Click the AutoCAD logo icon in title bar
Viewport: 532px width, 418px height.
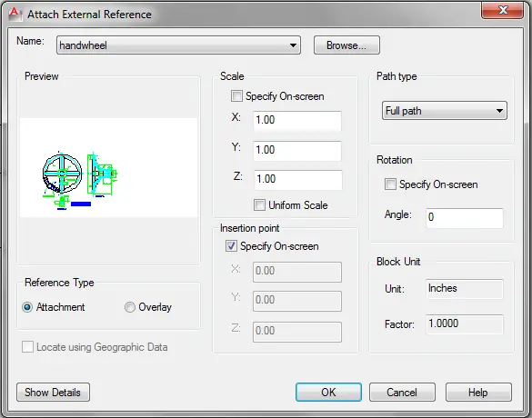(15, 14)
